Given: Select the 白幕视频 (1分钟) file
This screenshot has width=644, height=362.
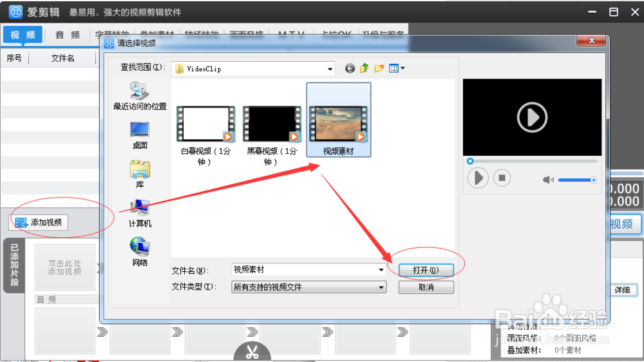Looking at the screenshot, I should (206, 136).
